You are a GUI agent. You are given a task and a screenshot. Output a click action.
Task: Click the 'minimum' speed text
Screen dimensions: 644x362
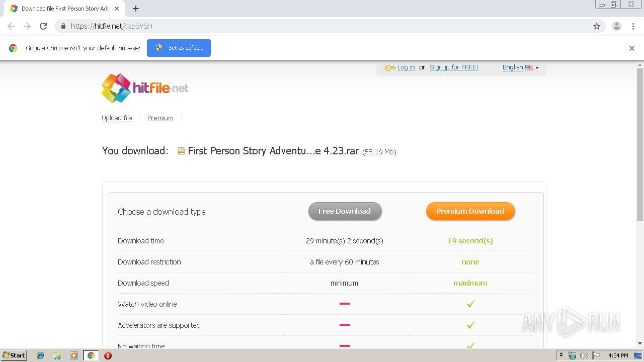coord(345,283)
